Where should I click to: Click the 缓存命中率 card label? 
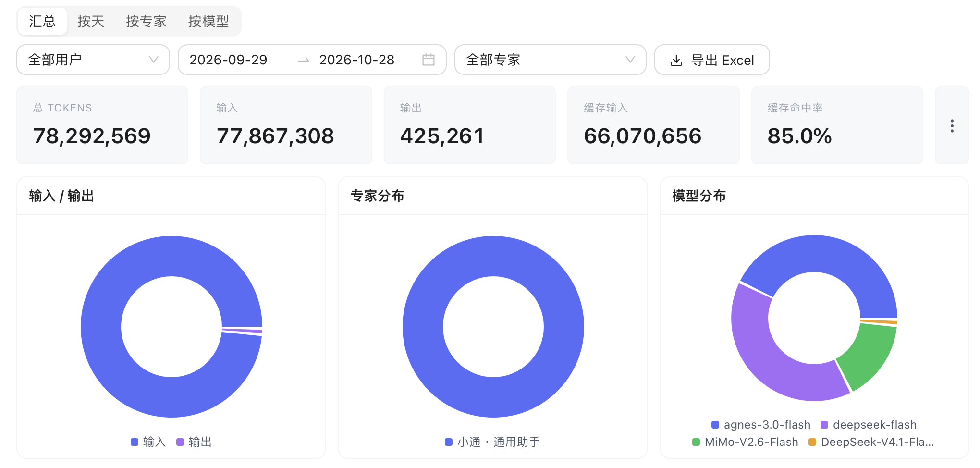(x=795, y=108)
